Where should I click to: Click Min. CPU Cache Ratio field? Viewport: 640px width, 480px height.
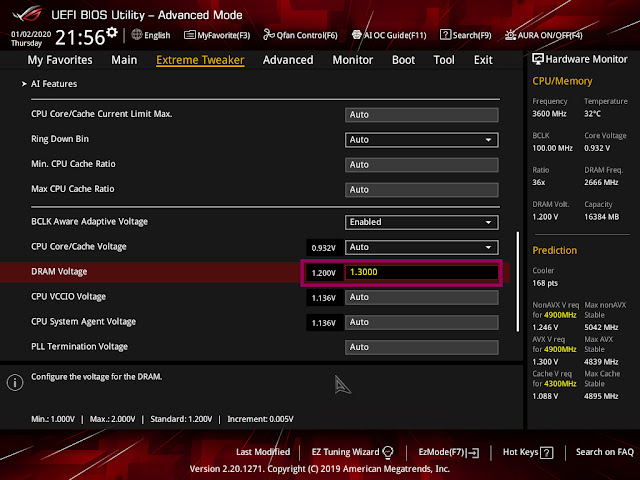(x=421, y=164)
